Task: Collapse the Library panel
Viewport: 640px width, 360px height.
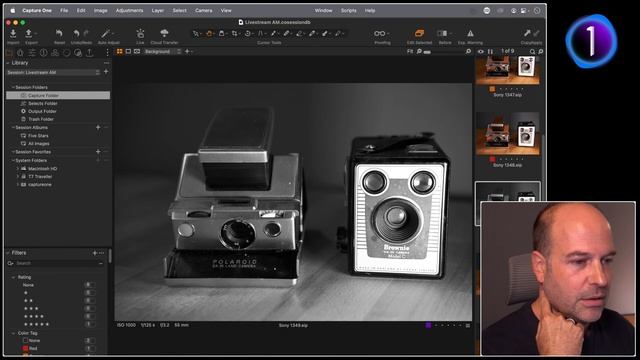Action: 8,63
